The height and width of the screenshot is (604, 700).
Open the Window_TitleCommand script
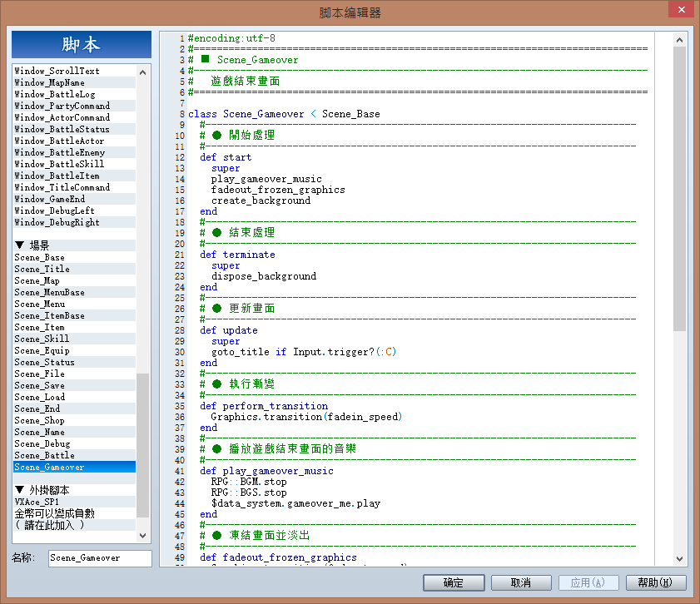pyautogui.click(x=75, y=187)
